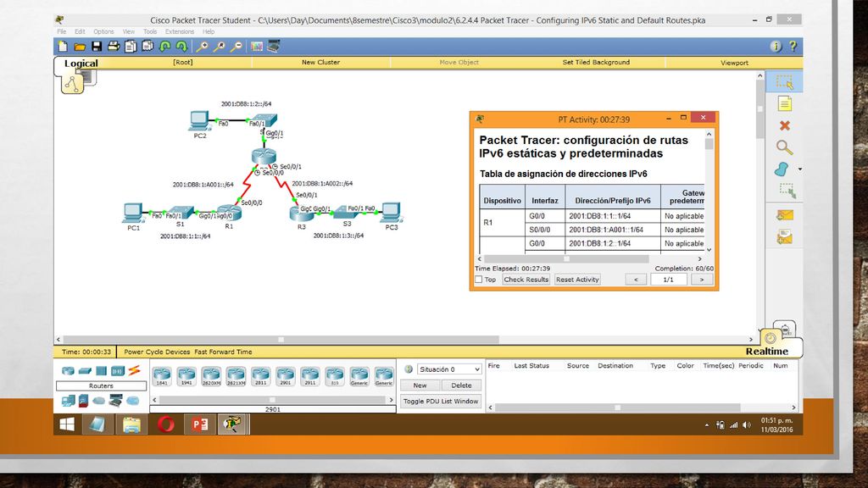Image resolution: width=868 pixels, height=488 pixels.
Task: Click Check Results in PT Activity
Action: point(526,280)
